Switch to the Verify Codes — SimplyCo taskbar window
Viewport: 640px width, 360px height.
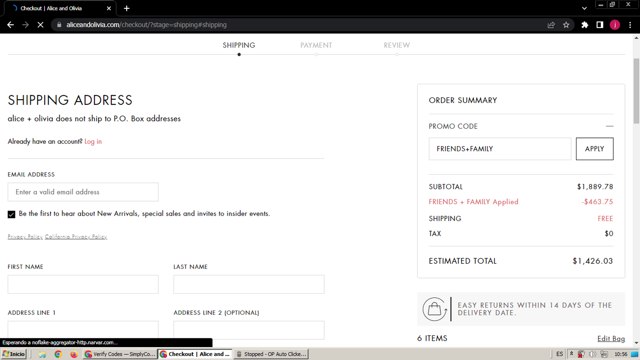[120, 354]
